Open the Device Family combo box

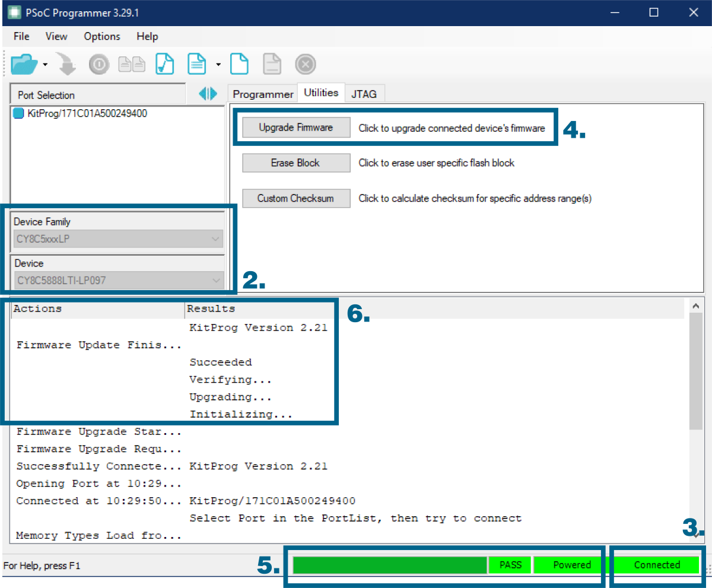pyautogui.click(x=119, y=240)
